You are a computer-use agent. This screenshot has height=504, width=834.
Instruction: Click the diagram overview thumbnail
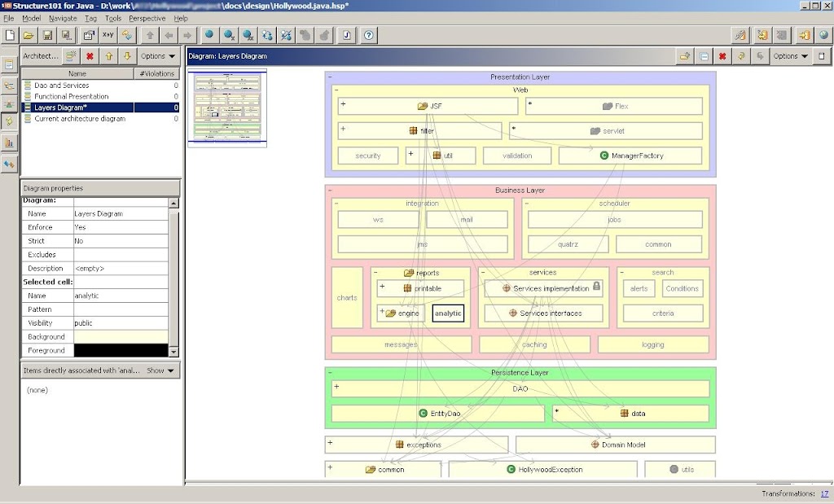[x=227, y=108]
